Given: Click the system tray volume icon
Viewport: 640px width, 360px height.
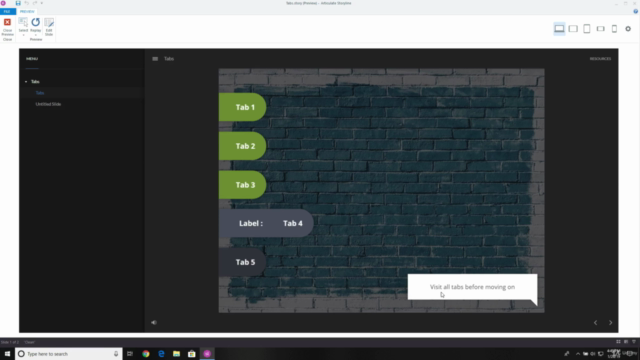Looking at the screenshot, I should pyautogui.click(x=593, y=354).
